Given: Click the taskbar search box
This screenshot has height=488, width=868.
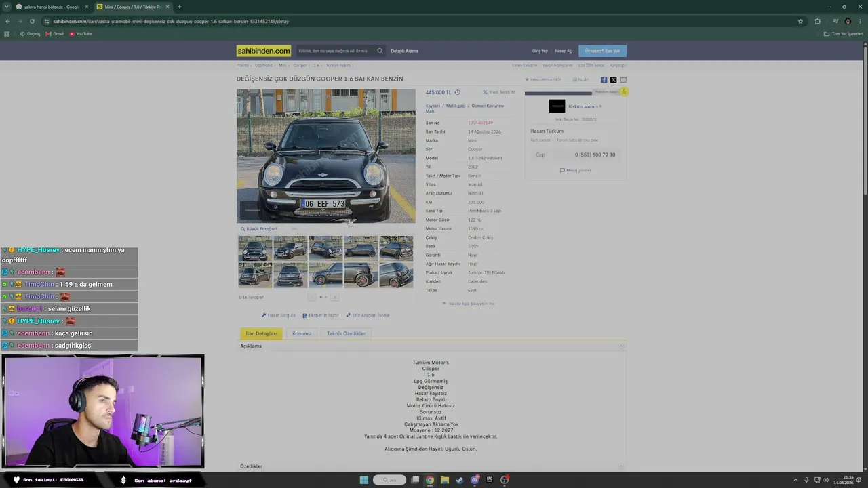Looking at the screenshot, I should tap(389, 480).
